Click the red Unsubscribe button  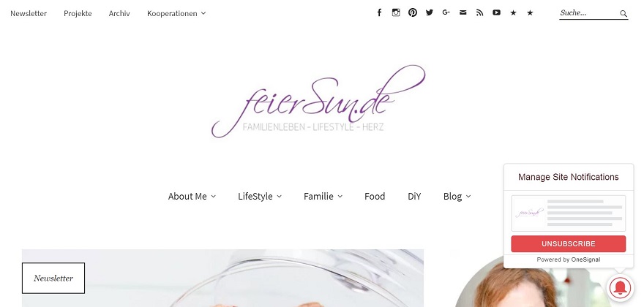click(569, 244)
